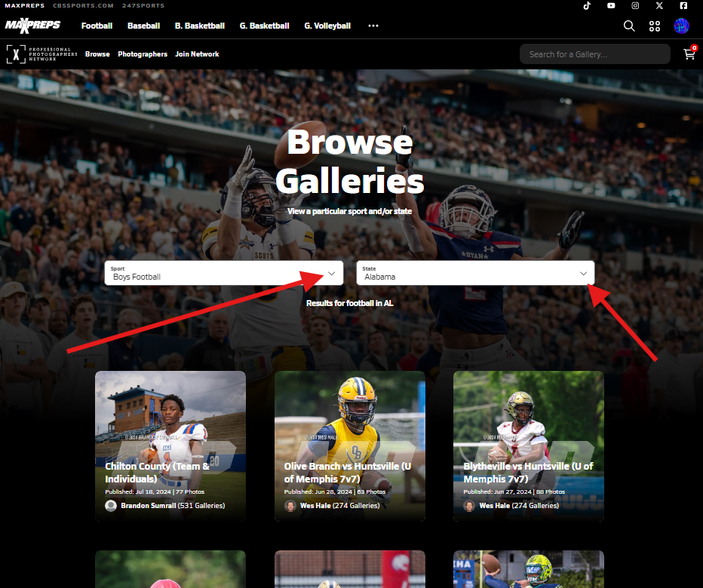Expand the Sport dropdown

[x=224, y=273]
